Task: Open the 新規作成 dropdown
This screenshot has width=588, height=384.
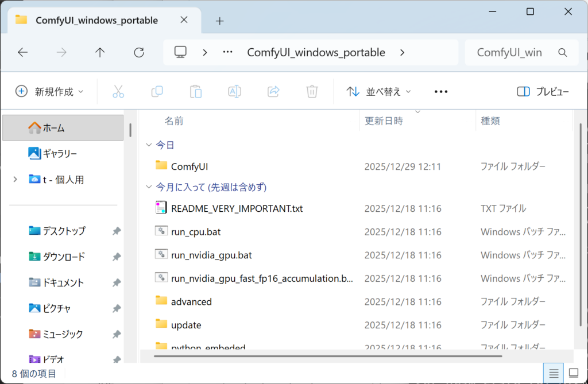Action: coord(49,91)
